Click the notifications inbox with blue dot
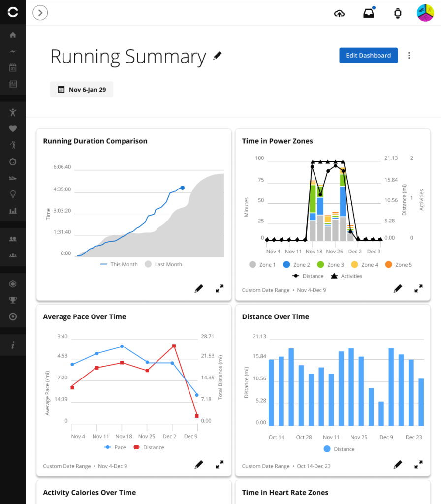 [x=369, y=13]
